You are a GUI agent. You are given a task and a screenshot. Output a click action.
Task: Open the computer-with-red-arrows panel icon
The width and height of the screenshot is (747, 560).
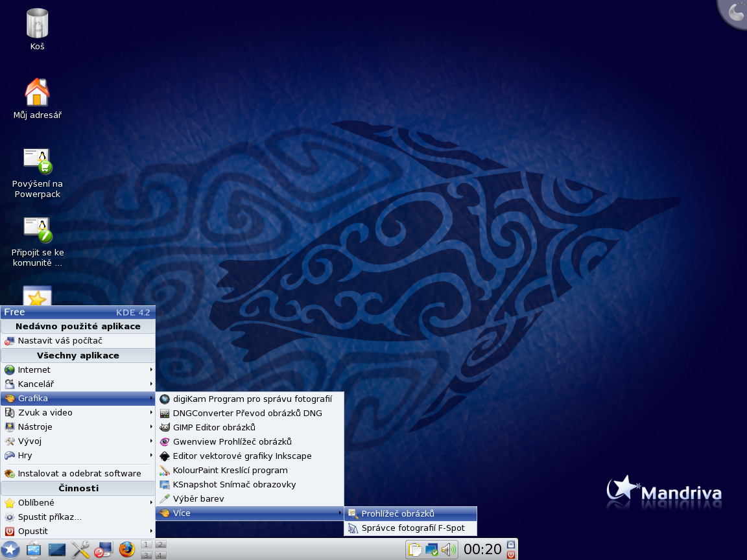click(103, 550)
